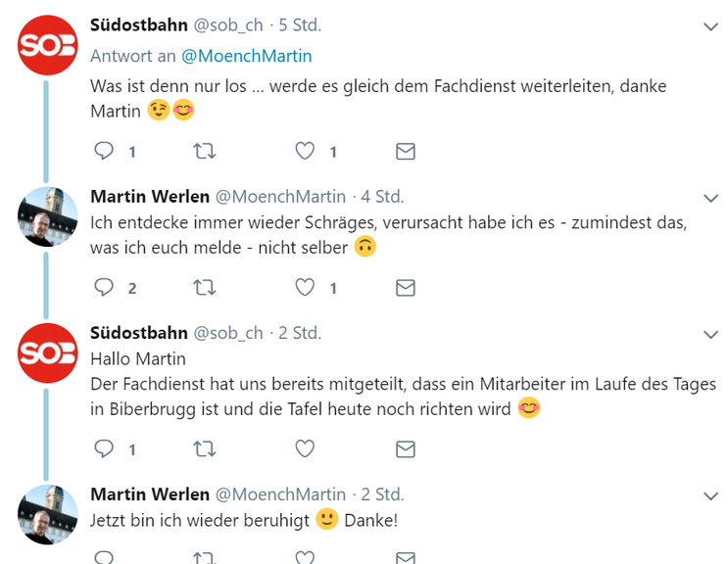
Task: Reply to Südostbahn's first tweet
Action: [x=104, y=151]
